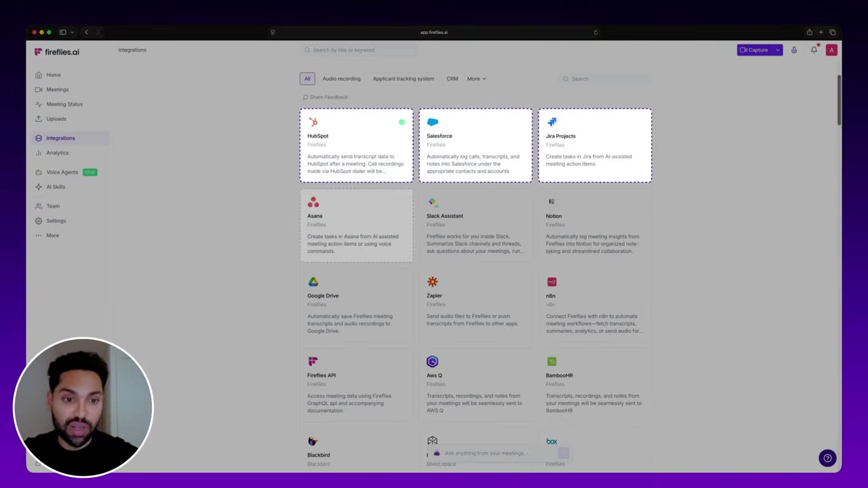The image size is (868, 488).
Task: Click the microphone icon in header
Action: [x=794, y=50]
